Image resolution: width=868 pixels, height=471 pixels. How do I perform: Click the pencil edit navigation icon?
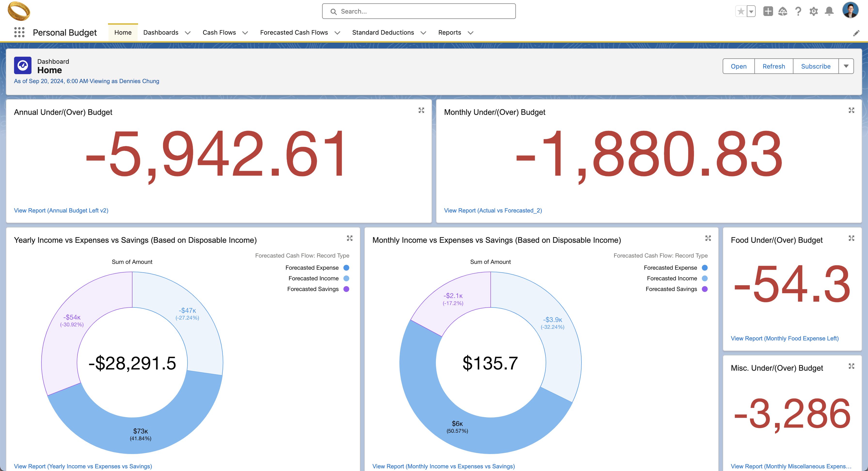856,33
